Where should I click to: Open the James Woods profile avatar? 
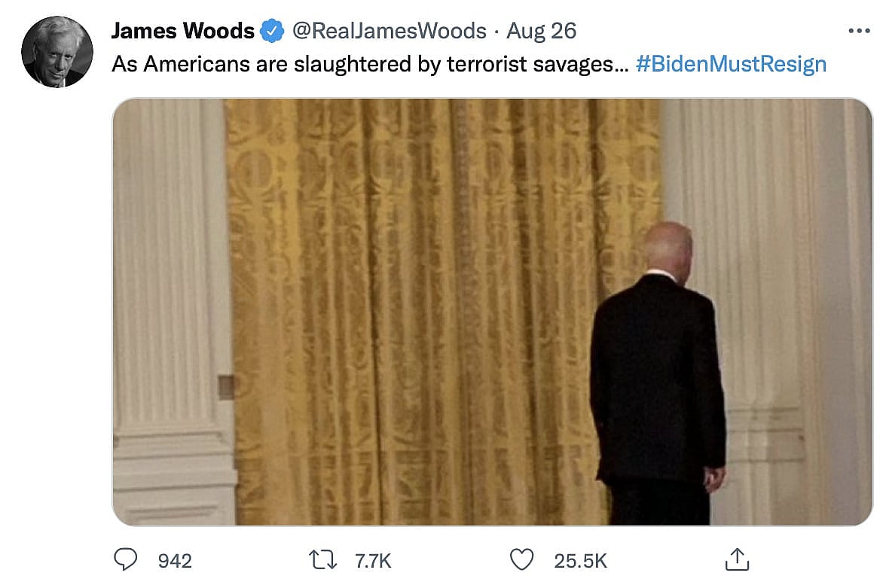pos(57,52)
